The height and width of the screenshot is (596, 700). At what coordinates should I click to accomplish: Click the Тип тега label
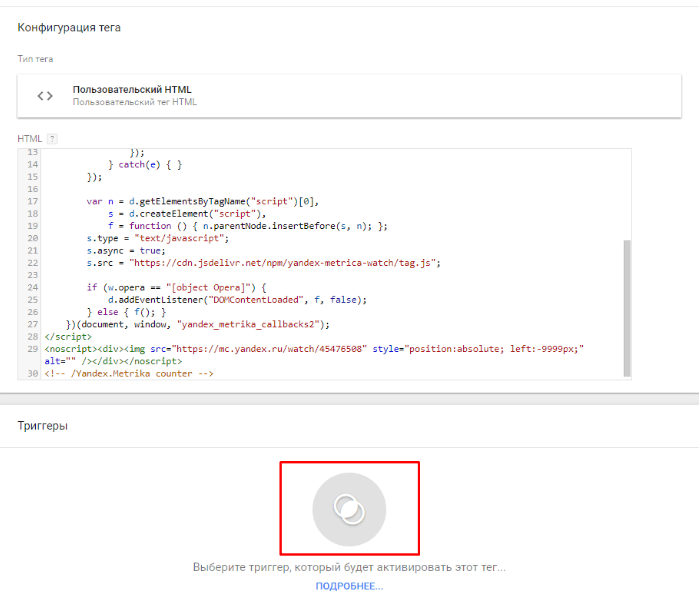coord(35,59)
